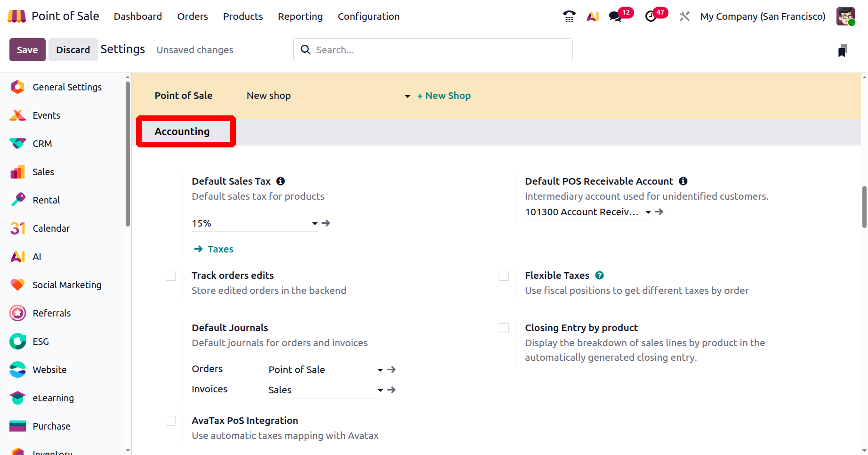Open the messages conversation icon
Image resolution: width=868 pixels, height=455 pixels.
click(615, 16)
